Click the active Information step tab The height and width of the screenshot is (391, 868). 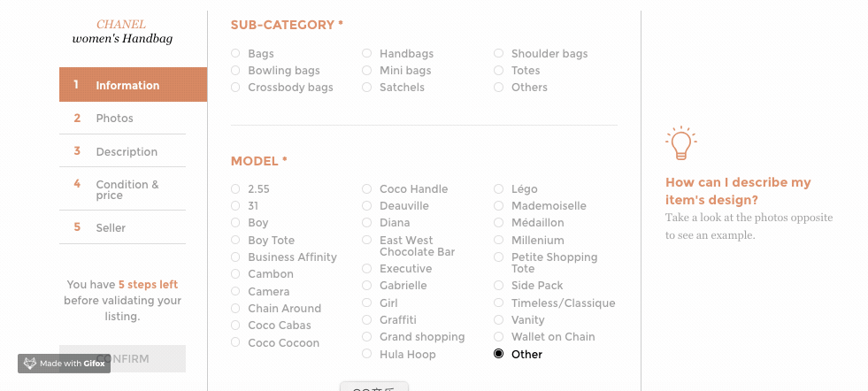[133, 85]
